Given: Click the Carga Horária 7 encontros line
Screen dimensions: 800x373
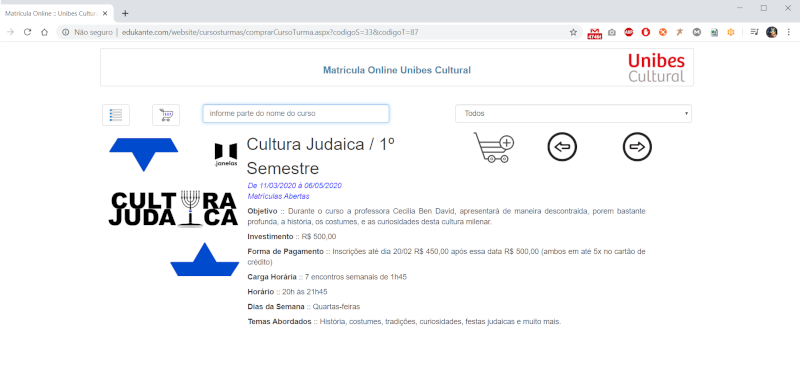Looking at the screenshot, I should (x=327, y=277).
